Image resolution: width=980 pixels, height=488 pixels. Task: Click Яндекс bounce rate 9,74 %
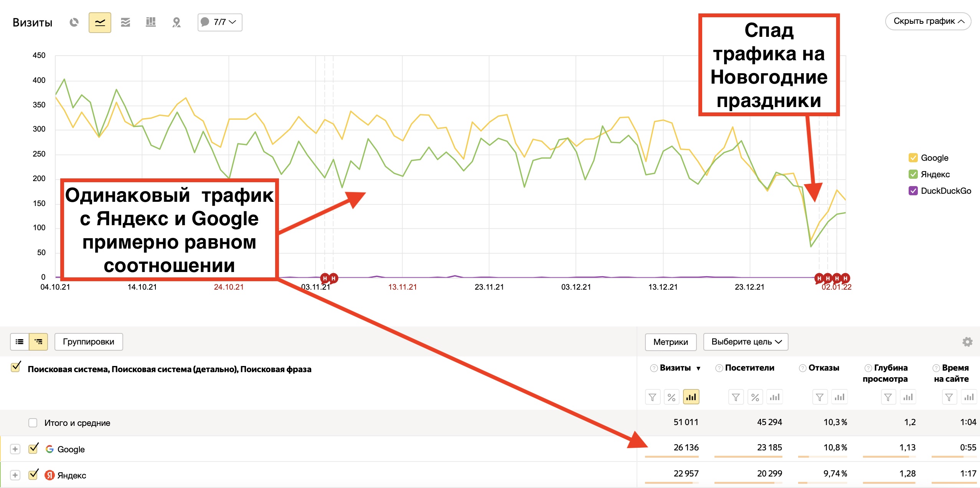pyautogui.click(x=835, y=474)
